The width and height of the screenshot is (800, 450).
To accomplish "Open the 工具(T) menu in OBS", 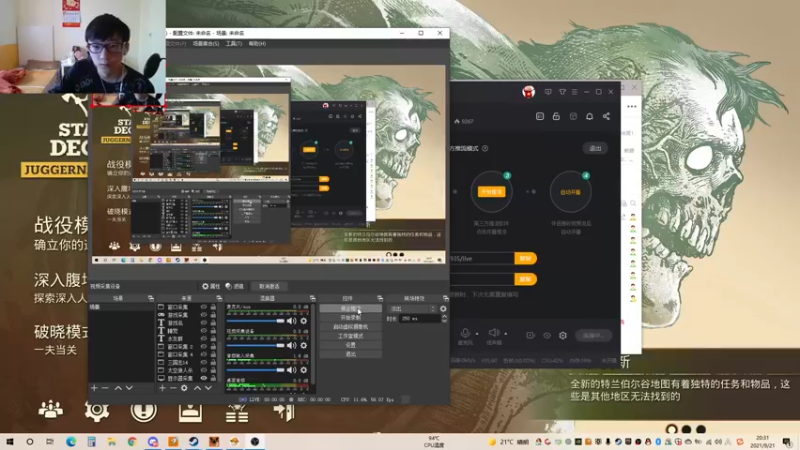I will [x=234, y=44].
